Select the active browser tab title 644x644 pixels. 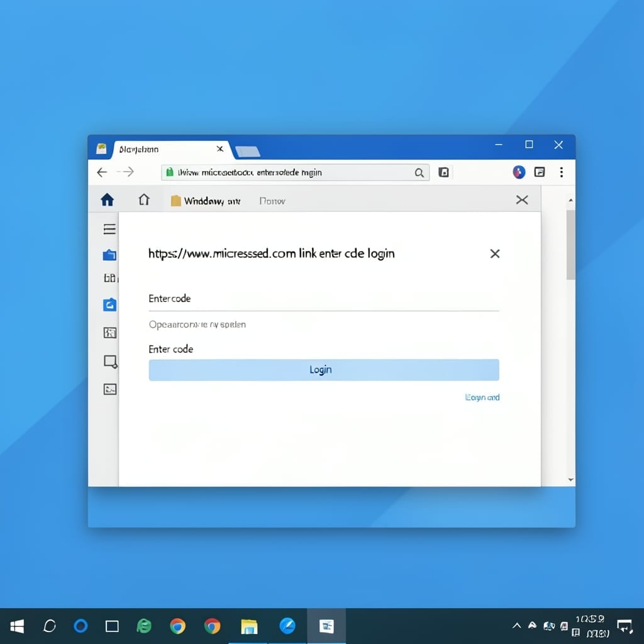click(x=139, y=150)
